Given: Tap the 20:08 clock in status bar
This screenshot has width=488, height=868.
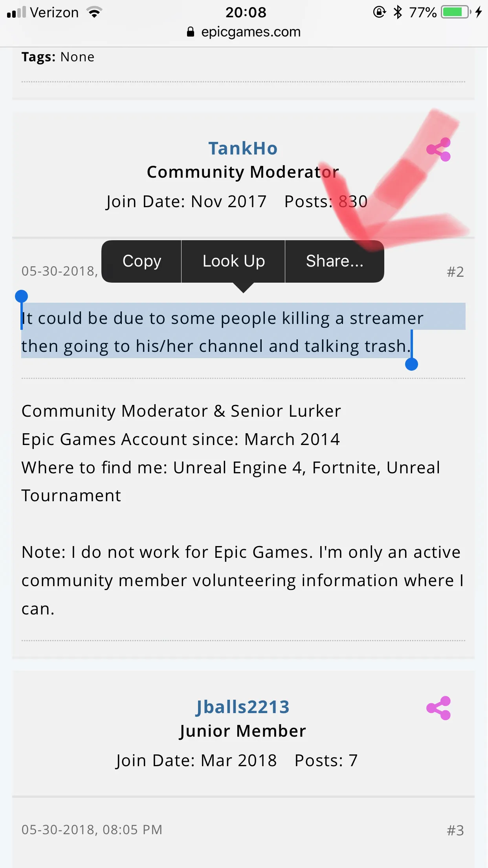Looking at the screenshot, I should coord(246,12).
